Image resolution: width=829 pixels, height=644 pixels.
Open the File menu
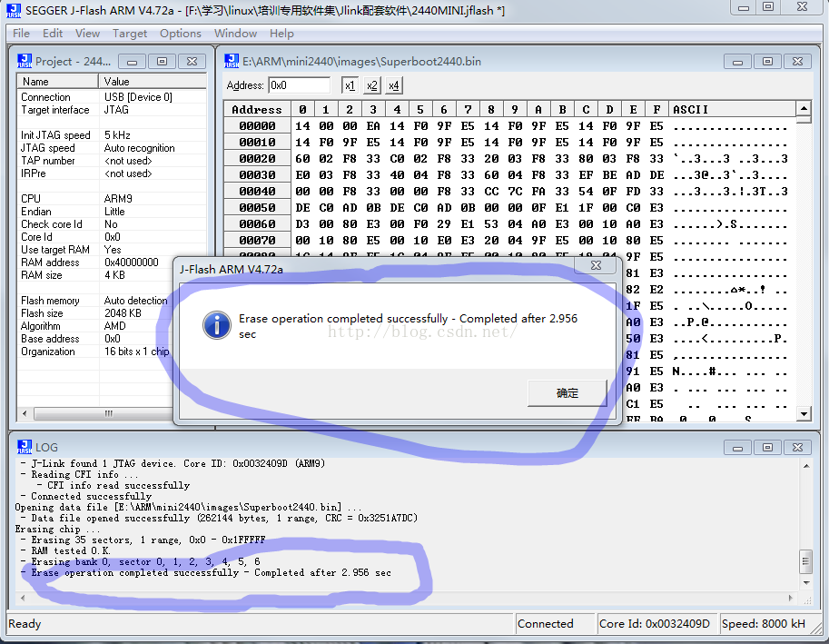pyautogui.click(x=21, y=34)
